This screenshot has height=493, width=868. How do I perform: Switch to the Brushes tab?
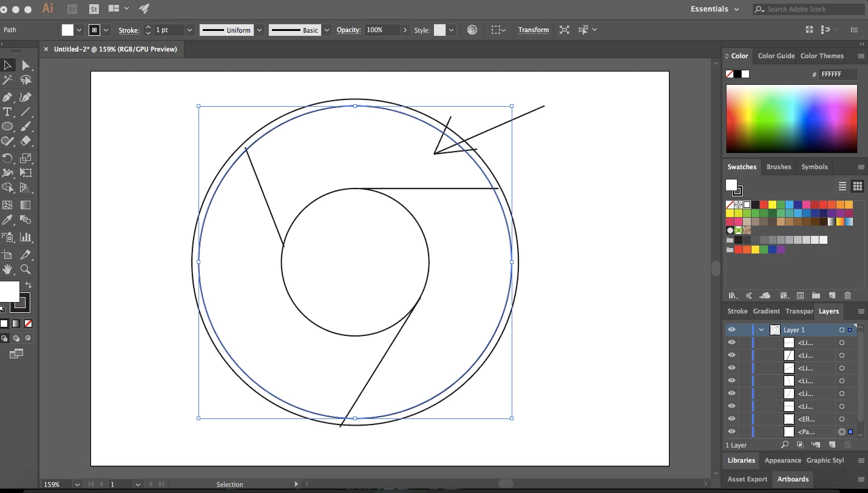[779, 167]
